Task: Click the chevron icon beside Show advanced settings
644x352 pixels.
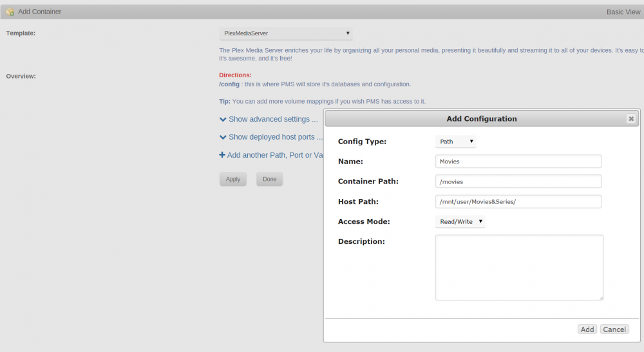Action: 223,120
